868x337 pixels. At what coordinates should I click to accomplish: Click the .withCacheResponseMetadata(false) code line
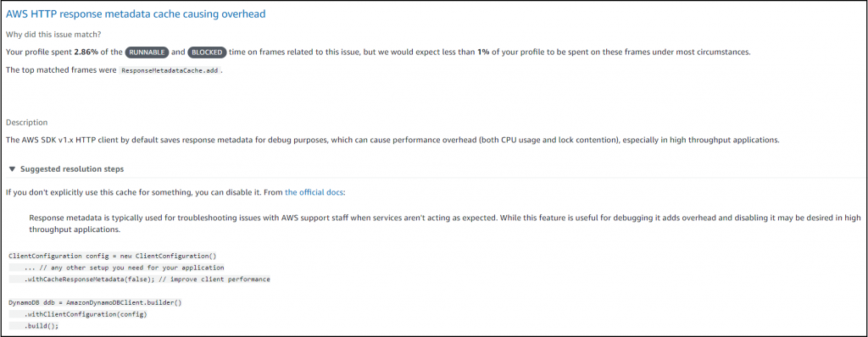click(x=147, y=279)
